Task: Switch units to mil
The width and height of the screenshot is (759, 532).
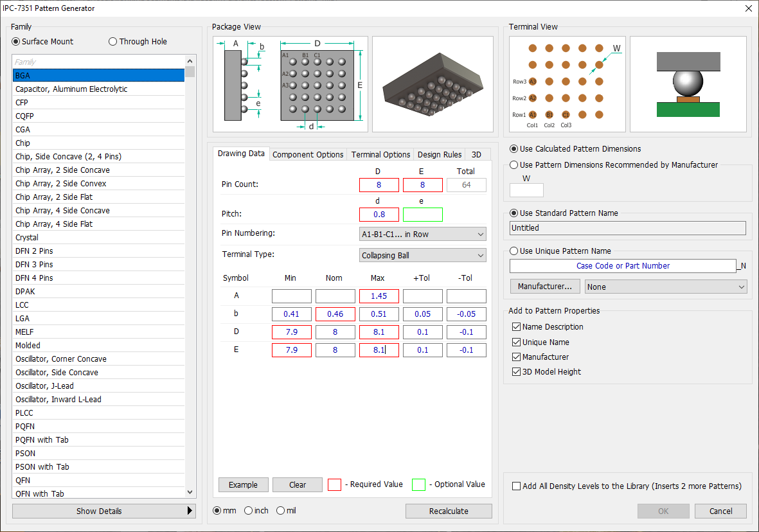Action: coord(280,511)
